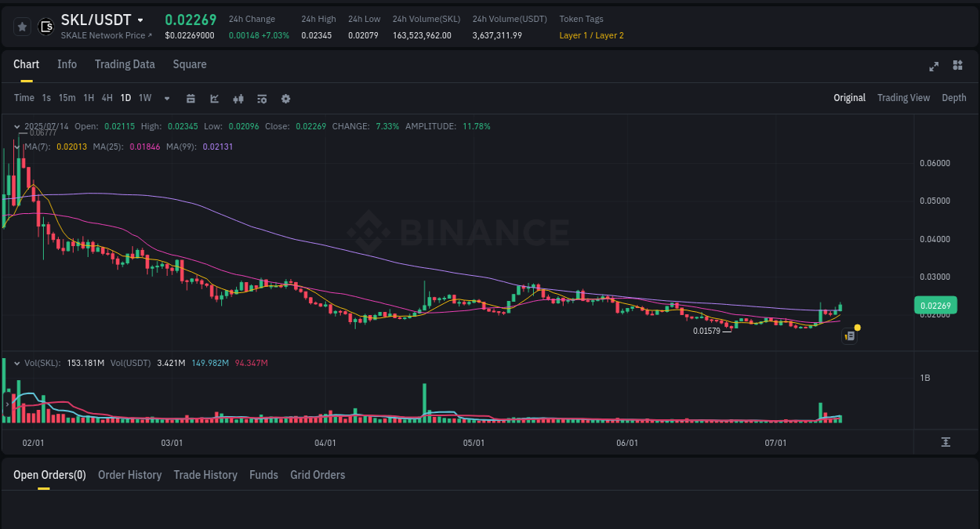
Task: Switch chart mode to Depth
Action: coord(953,98)
